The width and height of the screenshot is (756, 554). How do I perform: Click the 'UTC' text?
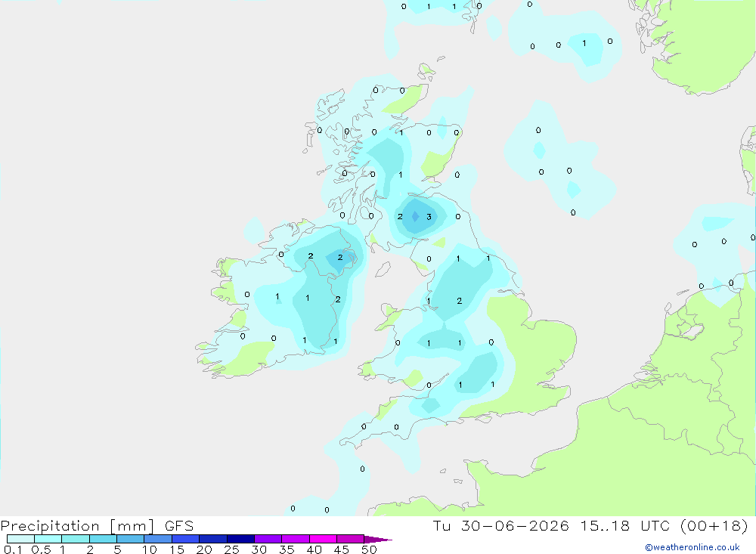pos(655,525)
